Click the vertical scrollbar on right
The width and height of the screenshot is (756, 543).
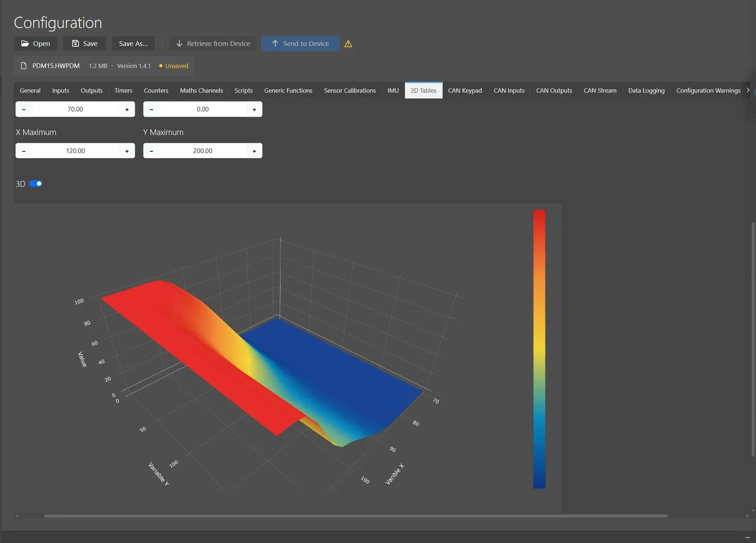[753, 339]
